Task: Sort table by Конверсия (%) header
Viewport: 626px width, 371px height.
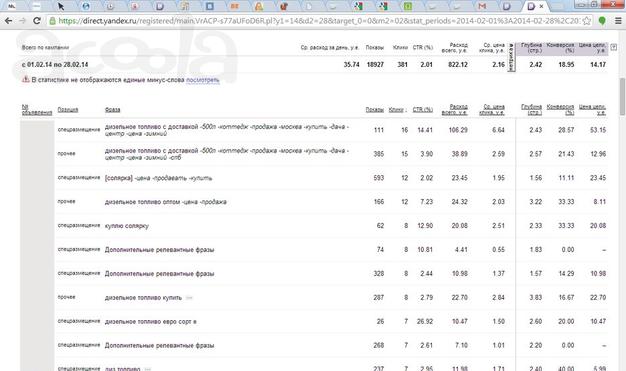Action: (x=560, y=110)
